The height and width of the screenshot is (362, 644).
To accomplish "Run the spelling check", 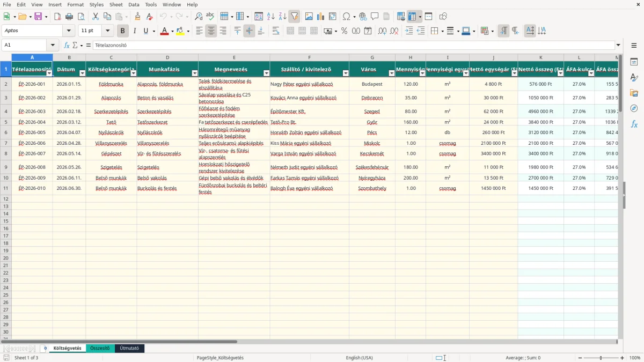I will [210, 17].
